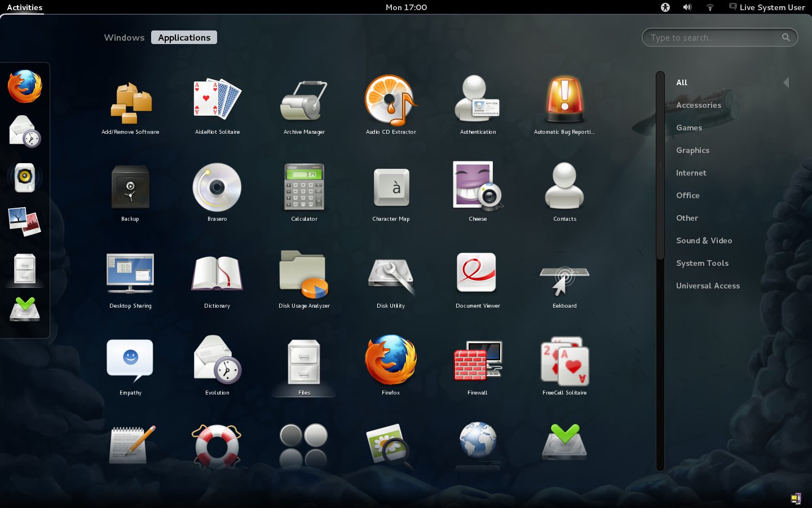The image size is (812, 508).
Task: Launch AisleRiot Solitaire card game
Action: pyautogui.click(x=217, y=100)
